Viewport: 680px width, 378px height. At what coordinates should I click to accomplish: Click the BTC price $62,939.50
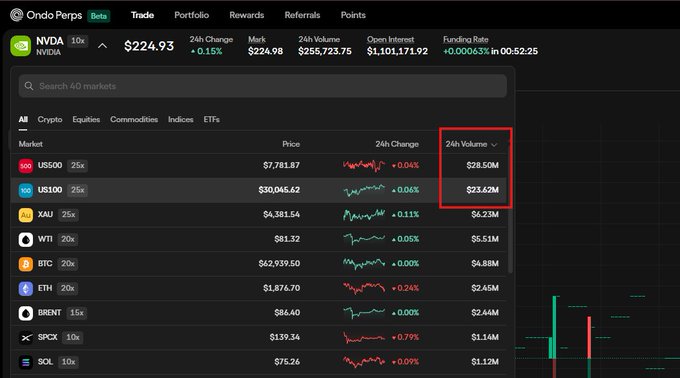tap(279, 264)
